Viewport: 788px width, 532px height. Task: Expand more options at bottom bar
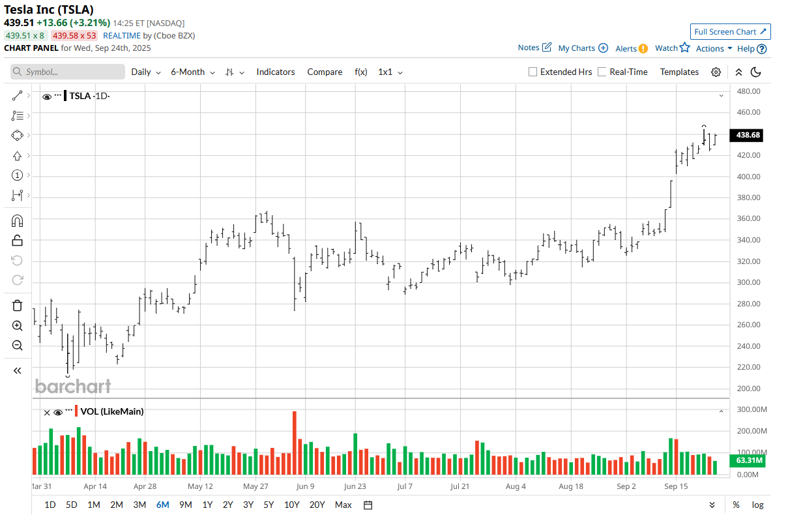tap(712, 505)
